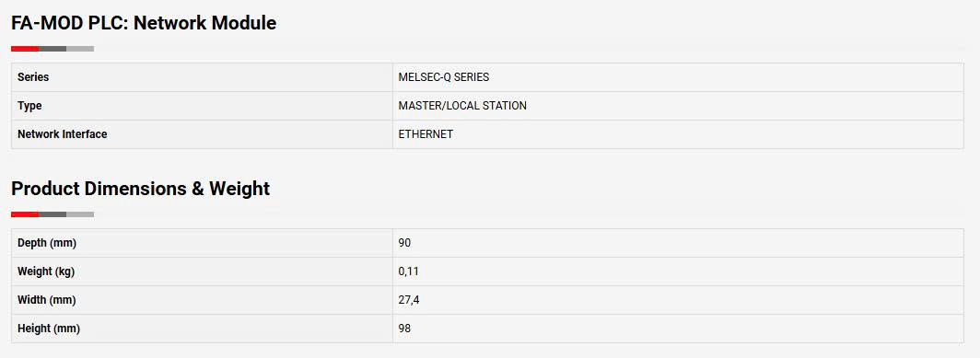Select the Width (mm) label
The image size is (980, 358).
(47, 300)
